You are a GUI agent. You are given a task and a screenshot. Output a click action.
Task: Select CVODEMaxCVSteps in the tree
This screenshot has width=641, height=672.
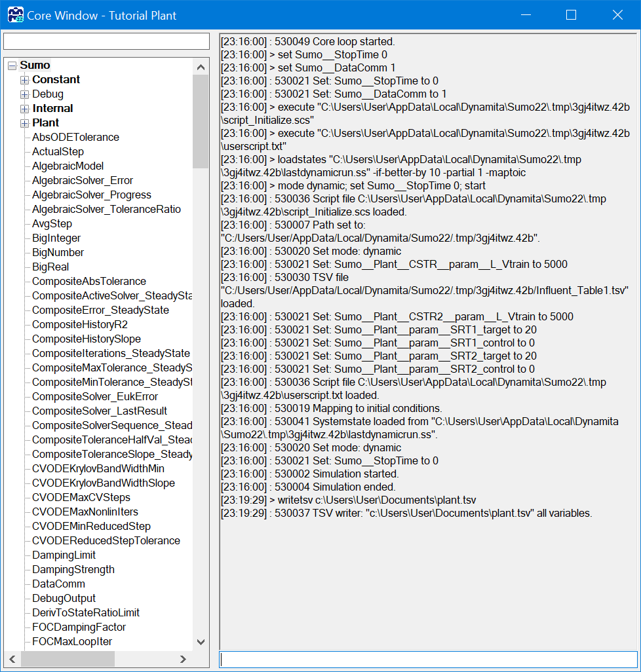pos(81,498)
